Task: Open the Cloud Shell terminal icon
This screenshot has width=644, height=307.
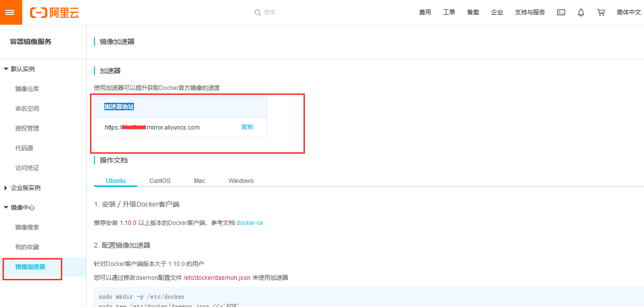Action: click(x=561, y=12)
